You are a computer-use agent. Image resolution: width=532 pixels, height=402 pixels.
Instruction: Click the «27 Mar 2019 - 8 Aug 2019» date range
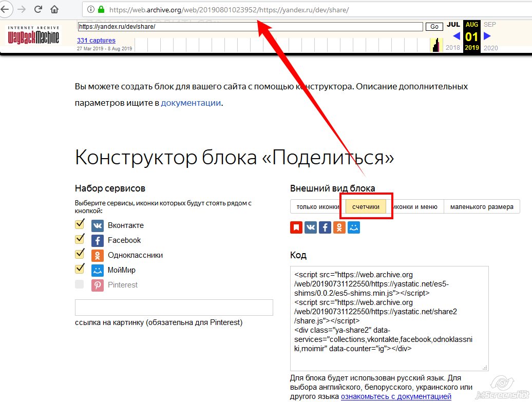click(x=105, y=48)
